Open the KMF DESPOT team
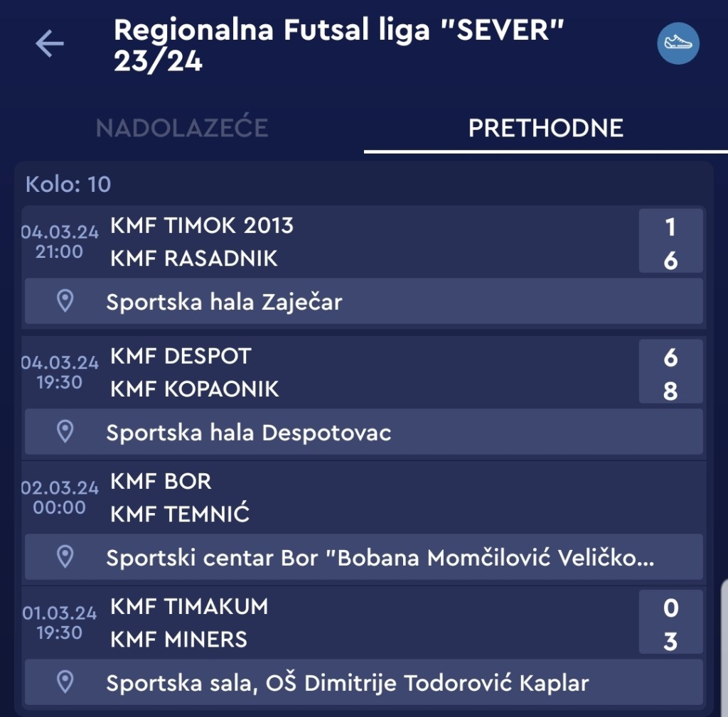Viewport: 728px width, 717px height. coord(181,355)
